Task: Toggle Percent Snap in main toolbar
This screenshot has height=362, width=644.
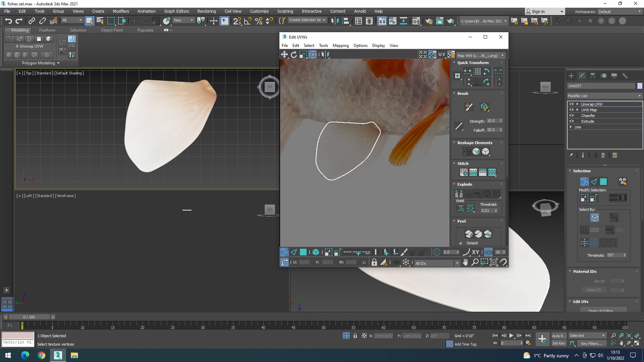Action: [x=259, y=21]
